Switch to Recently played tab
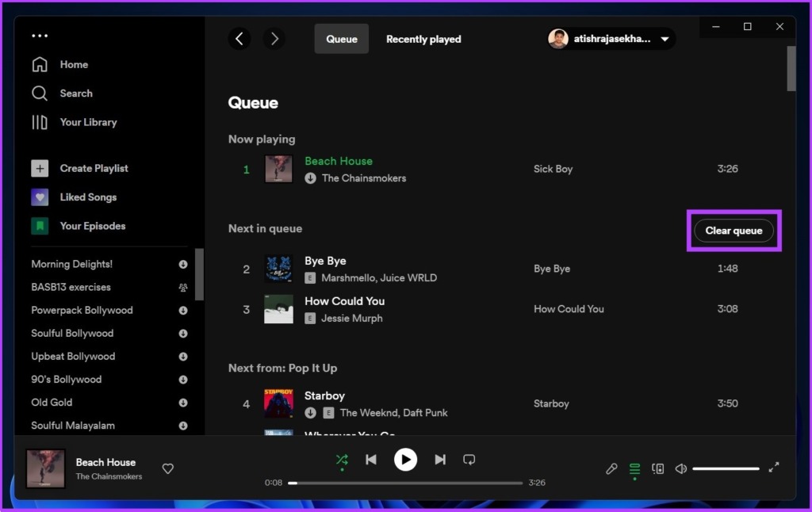Viewport: 812px width, 512px height. (x=423, y=39)
